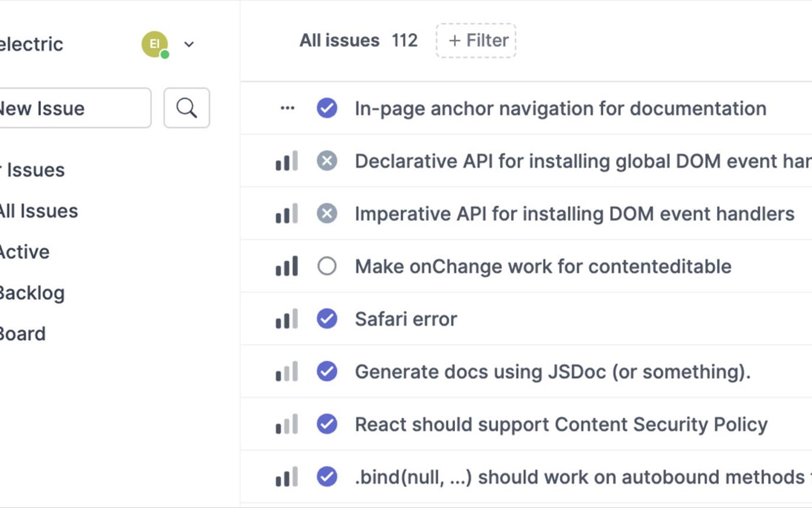Click priority bars icon for Safari error
Image resolution: width=812 pixels, height=508 pixels.
(287, 319)
